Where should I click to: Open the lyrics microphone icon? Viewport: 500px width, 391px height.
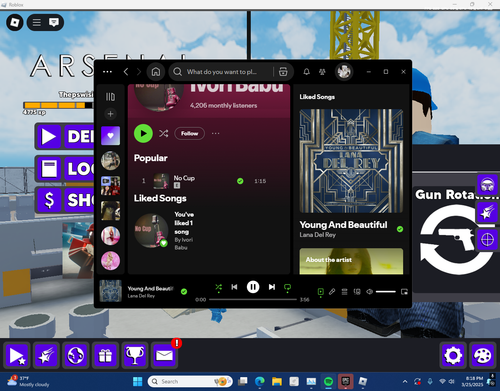(x=332, y=292)
